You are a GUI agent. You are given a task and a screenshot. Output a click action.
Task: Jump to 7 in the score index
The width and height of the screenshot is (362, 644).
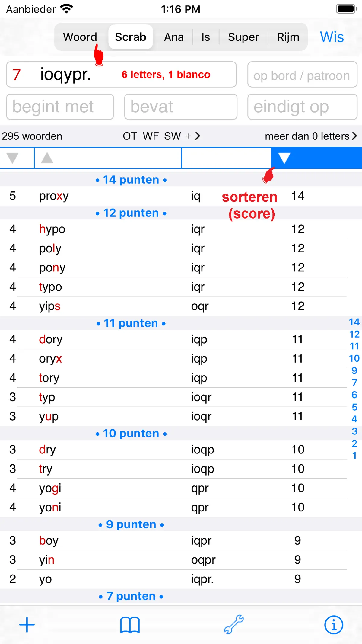click(354, 383)
